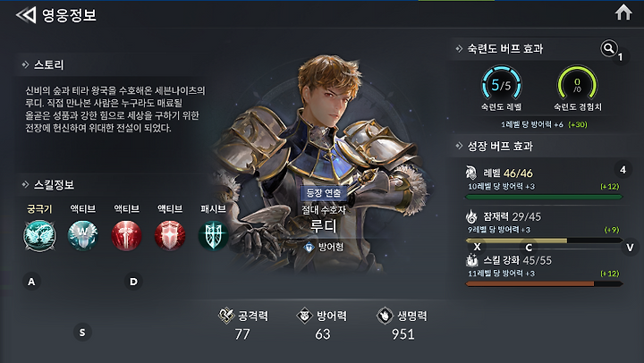The width and height of the screenshot is (644, 363).
Task: Click the 등장 연출 button
Action: [x=324, y=192]
